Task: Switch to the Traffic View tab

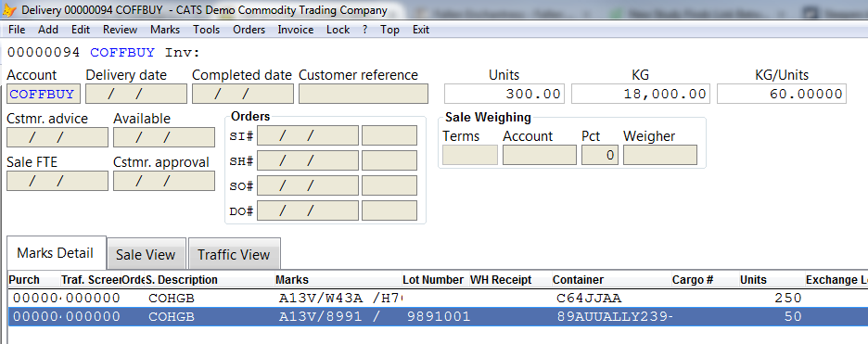Action: [x=234, y=254]
